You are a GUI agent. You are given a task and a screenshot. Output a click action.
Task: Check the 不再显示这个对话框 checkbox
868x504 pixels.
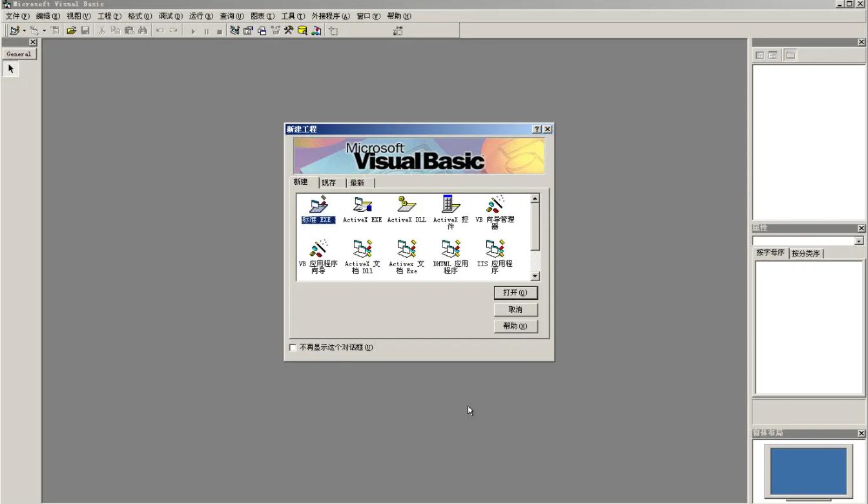point(293,348)
